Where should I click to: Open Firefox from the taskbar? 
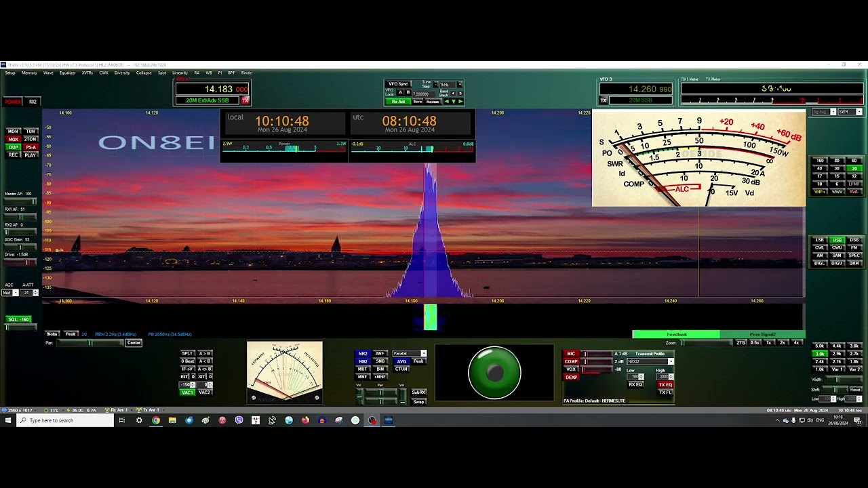(x=305, y=420)
